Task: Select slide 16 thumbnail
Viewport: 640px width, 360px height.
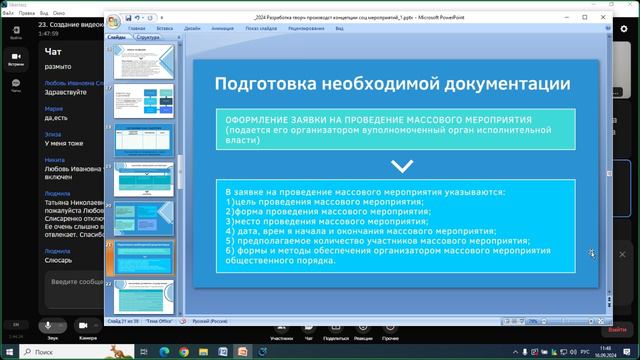Action: [x=144, y=62]
